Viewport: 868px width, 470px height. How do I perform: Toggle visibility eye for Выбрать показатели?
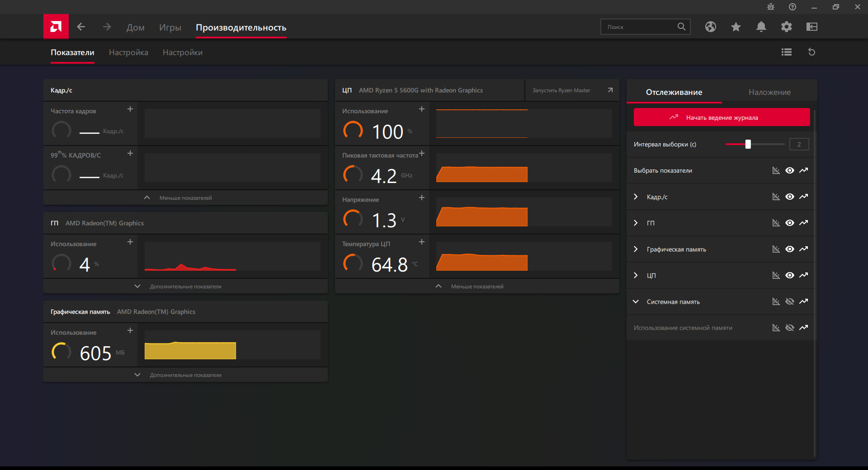click(790, 170)
